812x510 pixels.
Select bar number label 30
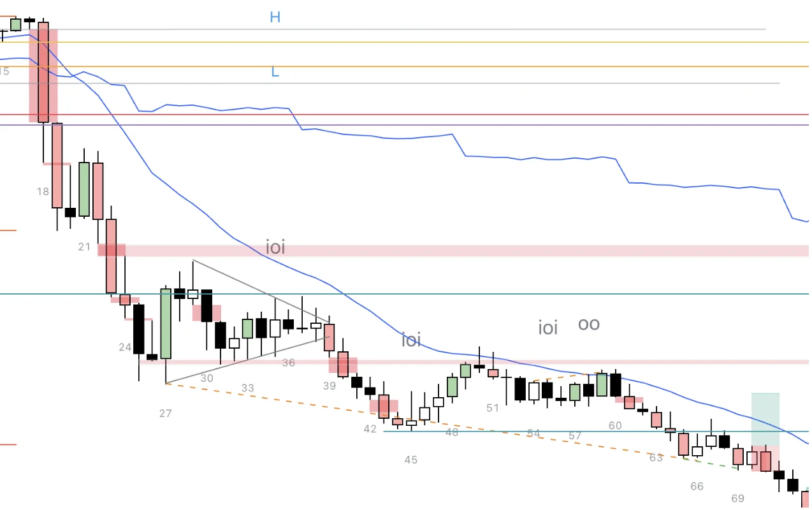tap(207, 378)
